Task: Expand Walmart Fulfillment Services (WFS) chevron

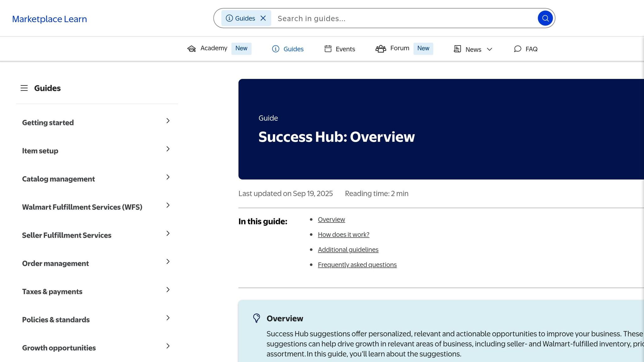Action: coord(168,205)
